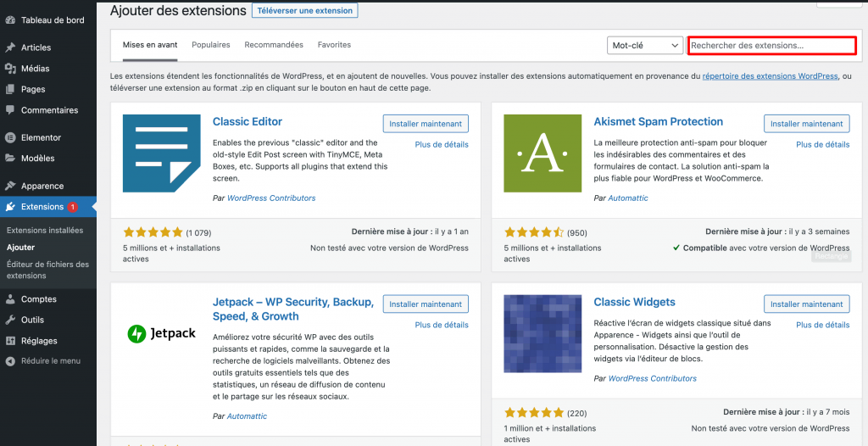The image size is (868, 446).
Task: Click the Outils wrench icon
Action: 10,320
